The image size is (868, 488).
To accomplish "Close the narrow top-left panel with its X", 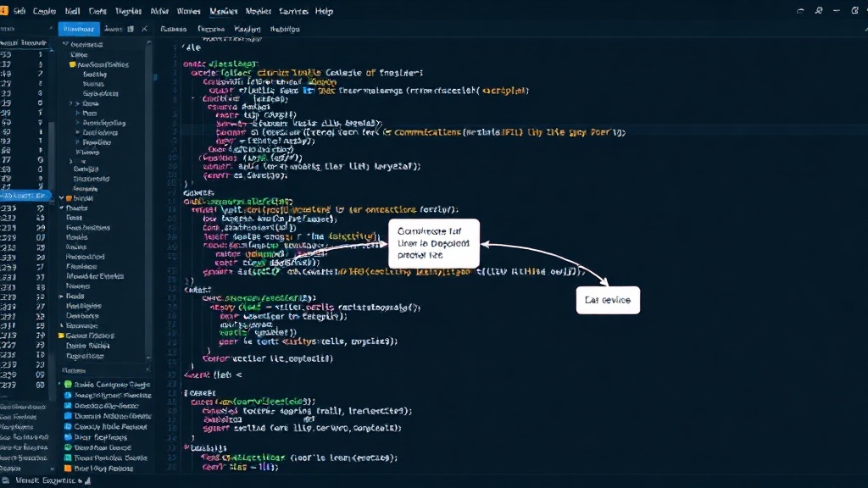I will tap(51, 28).
